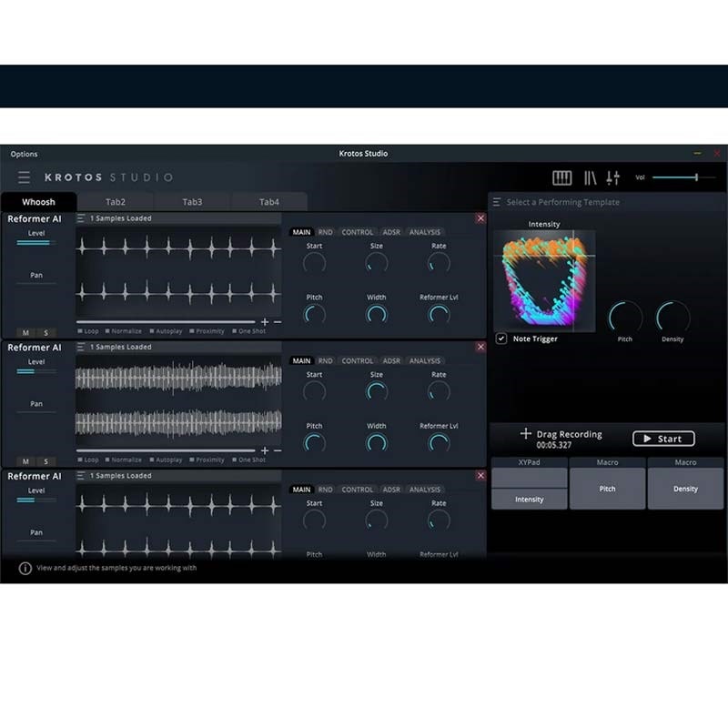728x728 pixels.
Task: Mute the first Reformer AI engine
Action: click(26, 332)
